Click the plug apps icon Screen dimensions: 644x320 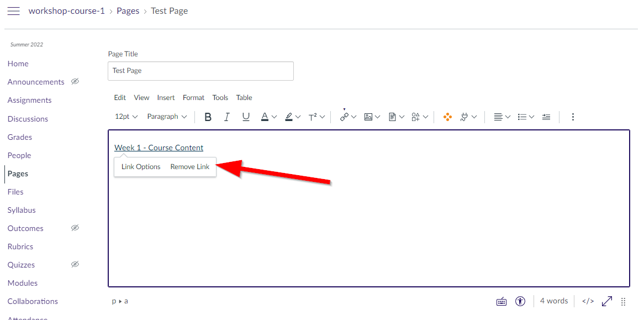464,117
